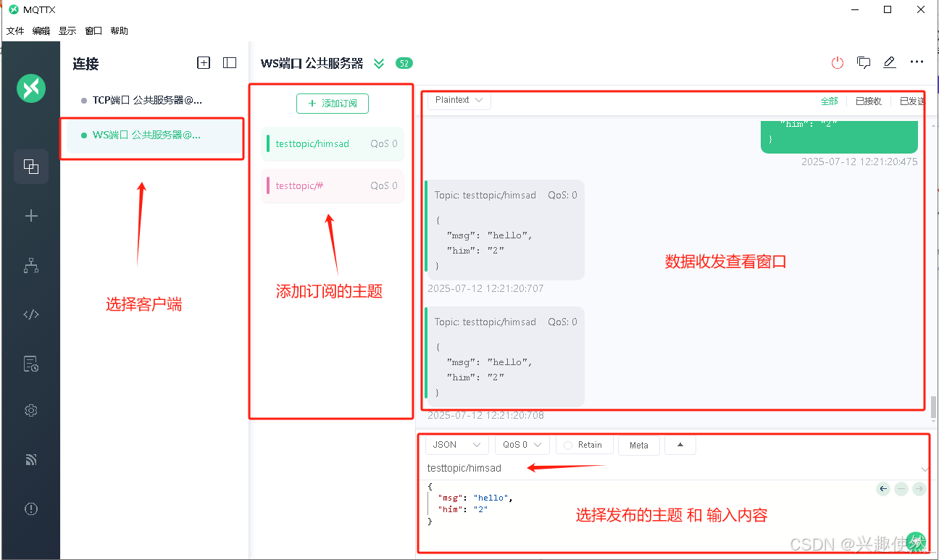Toggle the Retain radio option
Image resolution: width=939 pixels, height=560 pixels.
[x=569, y=445]
